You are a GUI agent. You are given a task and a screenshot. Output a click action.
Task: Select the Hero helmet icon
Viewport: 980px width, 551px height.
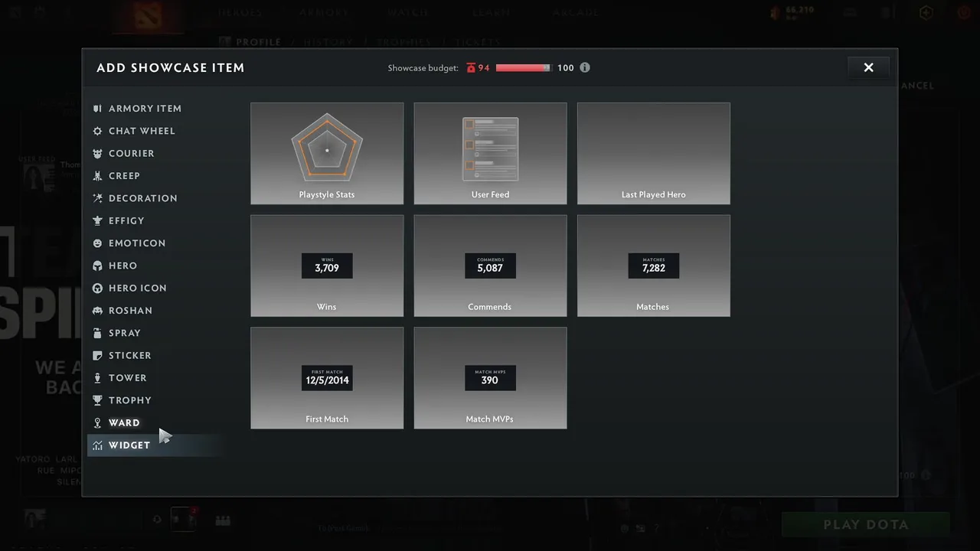(x=97, y=266)
